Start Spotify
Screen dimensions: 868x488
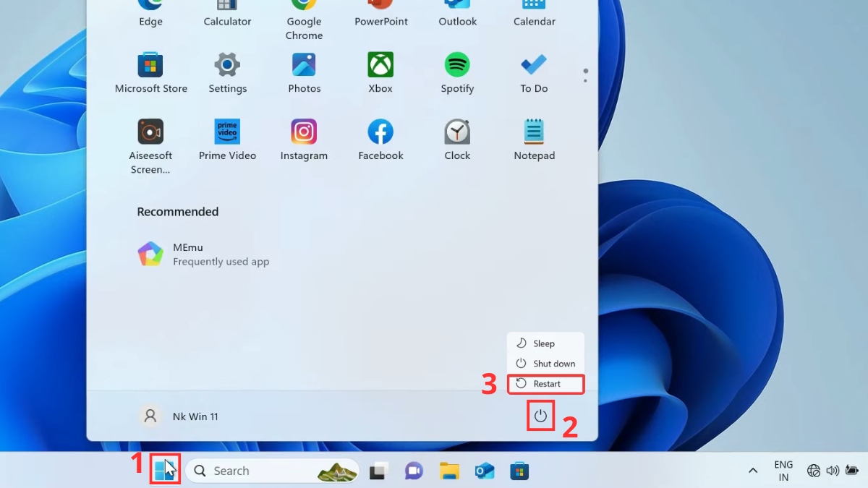tap(456, 67)
